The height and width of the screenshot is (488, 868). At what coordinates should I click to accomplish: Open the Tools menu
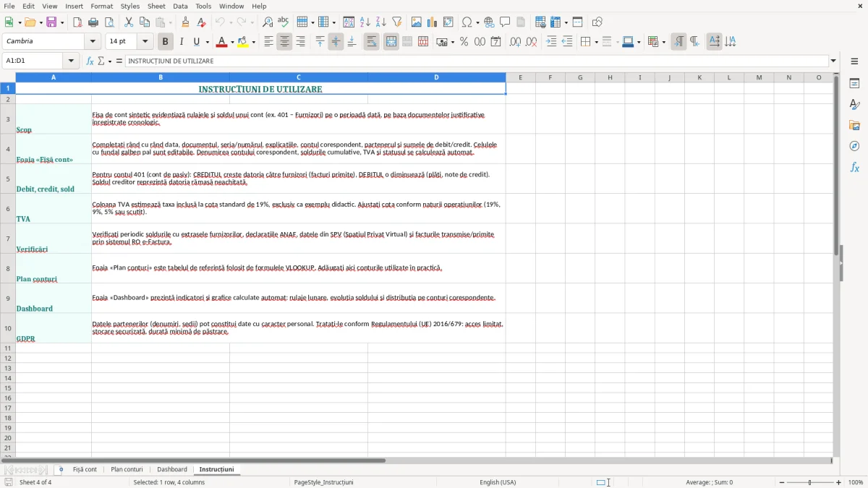[203, 6]
